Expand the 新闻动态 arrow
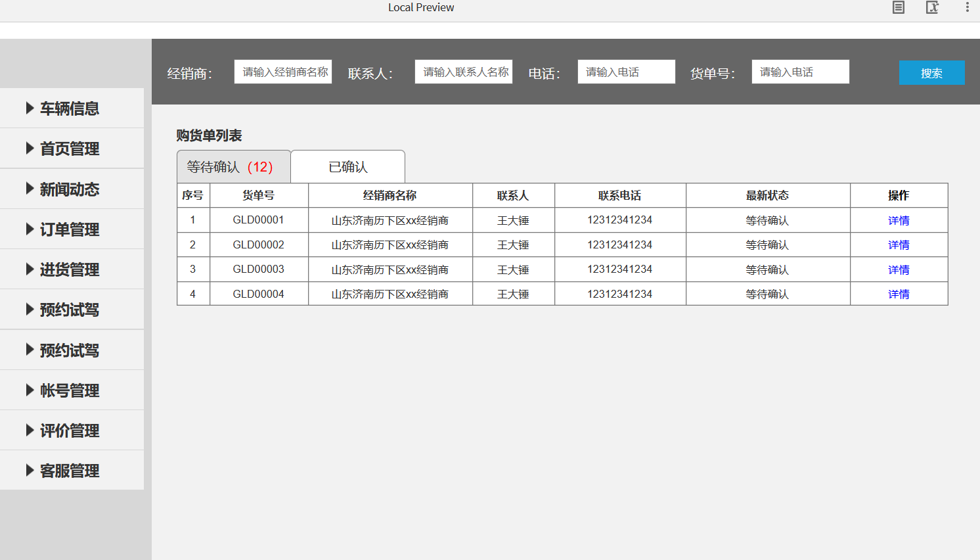This screenshot has width=980, height=560. [30, 189]
